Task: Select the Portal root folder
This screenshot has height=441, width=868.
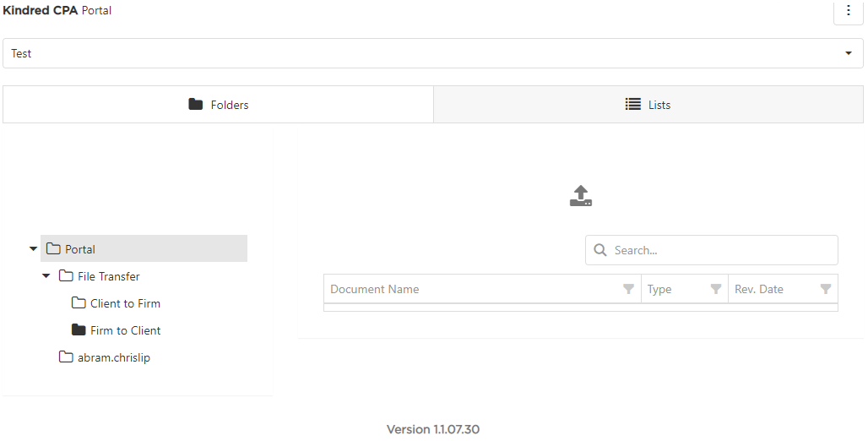Action: coord(80,249)
